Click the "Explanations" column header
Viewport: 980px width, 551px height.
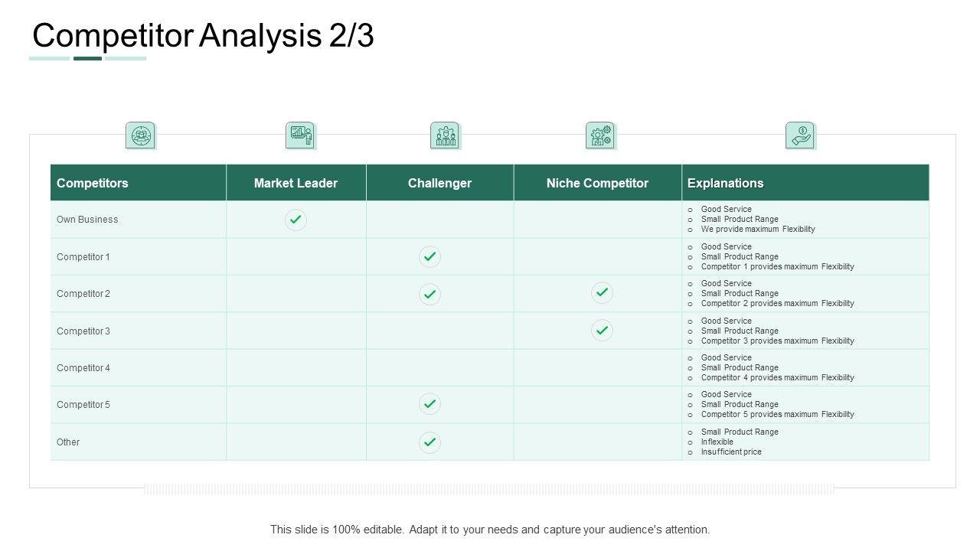[725, 183]
